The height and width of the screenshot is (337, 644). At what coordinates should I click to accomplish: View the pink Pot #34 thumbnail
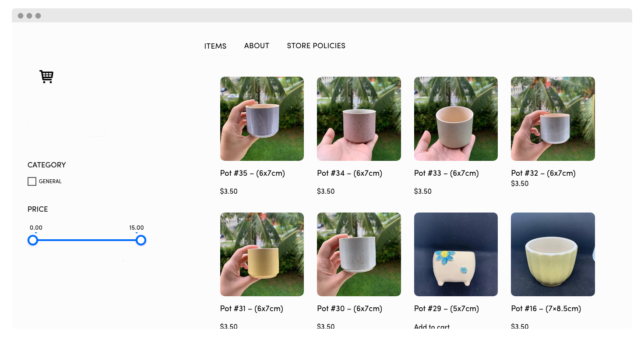[359, 119]
